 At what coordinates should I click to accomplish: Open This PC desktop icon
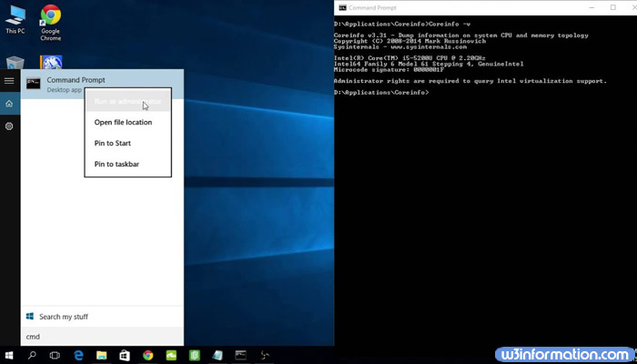click(x=15, y=19)
